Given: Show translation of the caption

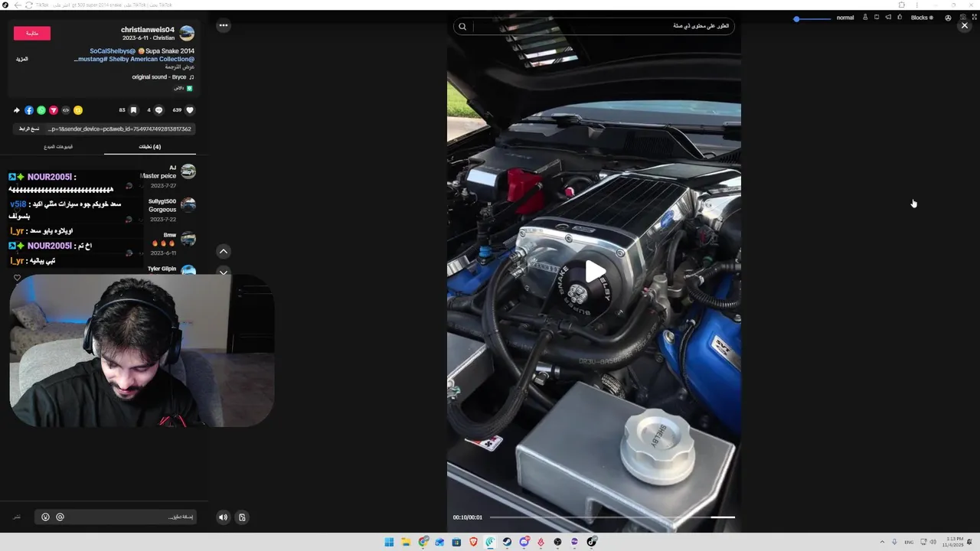Looking at the screenshot, I should (180, 67).
